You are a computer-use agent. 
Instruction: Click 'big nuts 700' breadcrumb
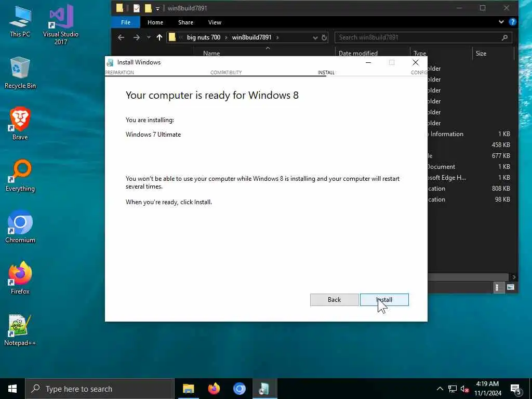tap(204, 37)
